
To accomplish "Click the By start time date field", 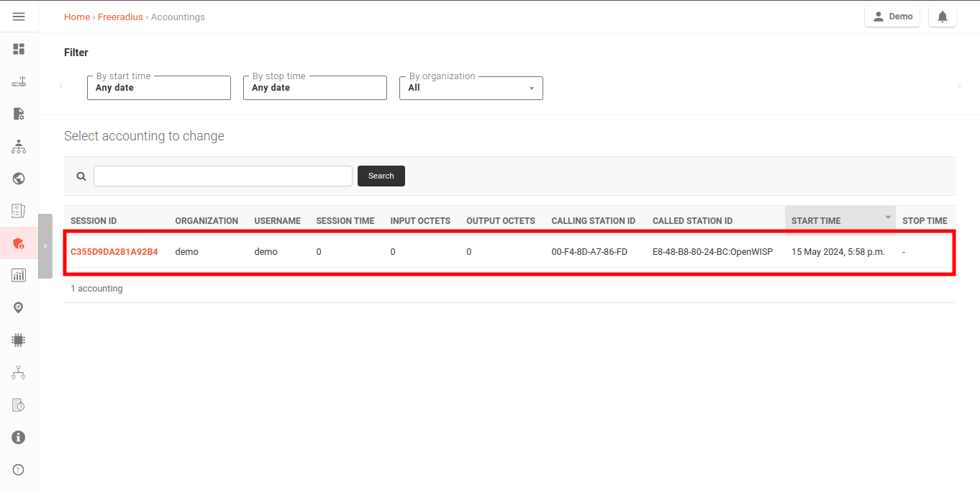I will pos(158,88).
